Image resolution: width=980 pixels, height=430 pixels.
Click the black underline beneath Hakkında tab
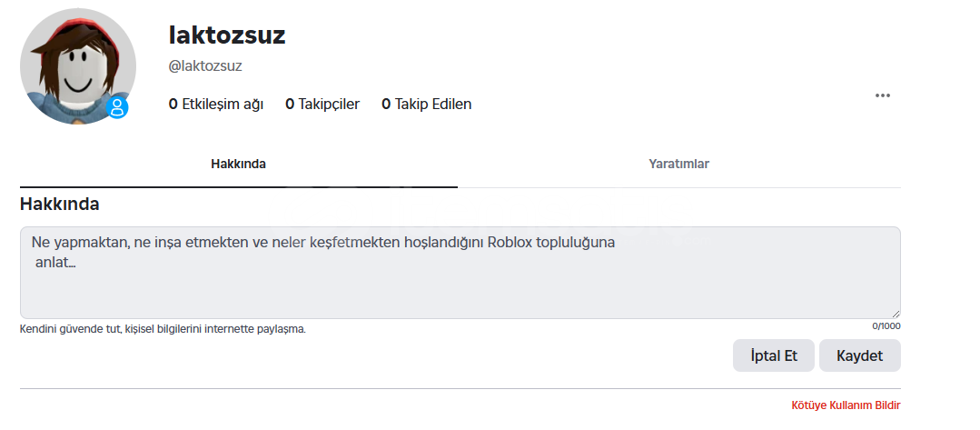[238, 186]
